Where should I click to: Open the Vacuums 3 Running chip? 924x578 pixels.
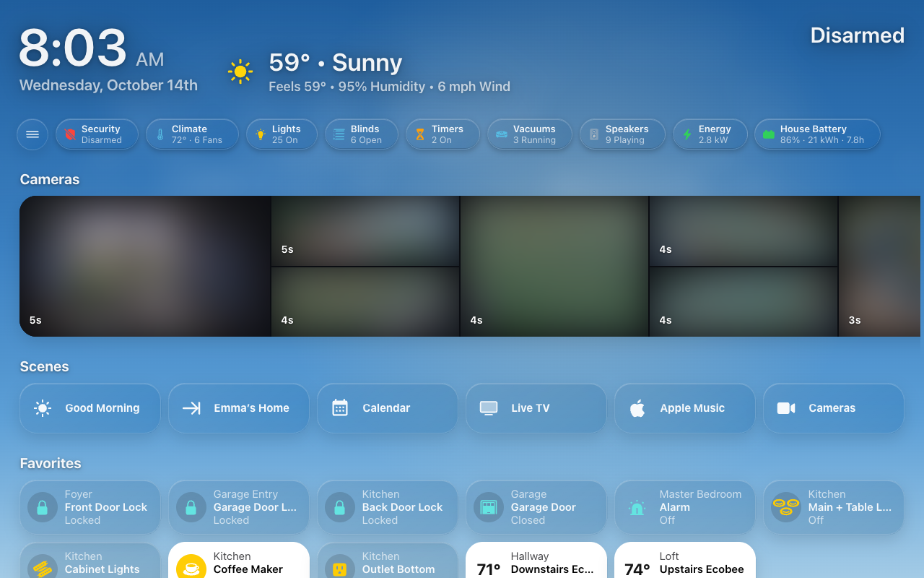(x=529, y=134)
